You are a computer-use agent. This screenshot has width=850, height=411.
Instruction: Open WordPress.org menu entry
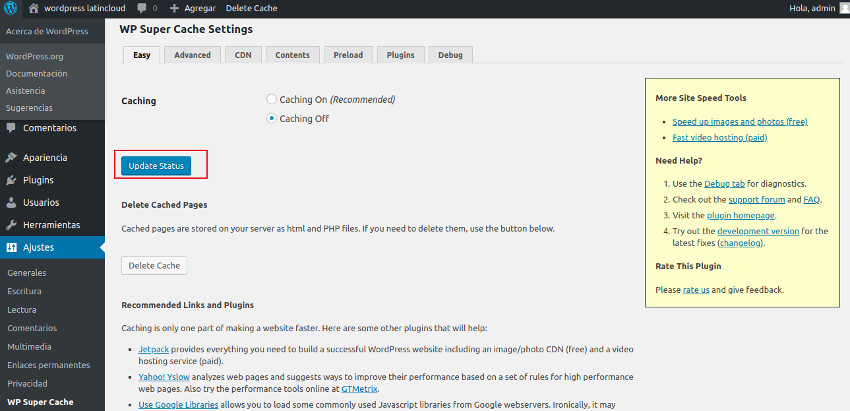[x=35, y=56]
